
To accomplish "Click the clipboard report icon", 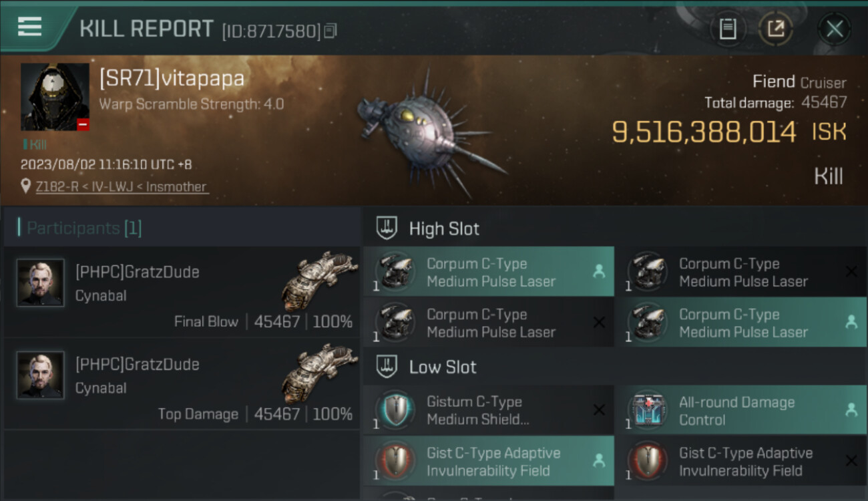I will (x=728, y=29).
